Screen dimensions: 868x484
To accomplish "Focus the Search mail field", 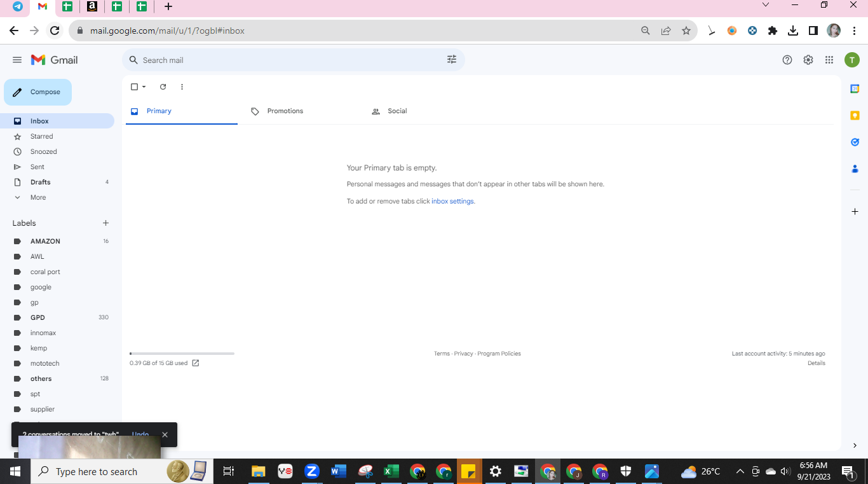I will 292,60.
